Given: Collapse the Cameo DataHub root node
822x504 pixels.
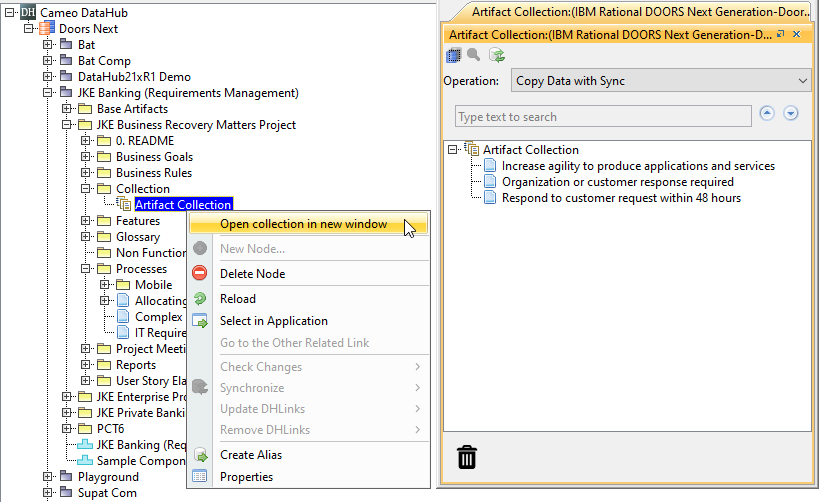Looking at the screenshot, I should click(9, 12).
